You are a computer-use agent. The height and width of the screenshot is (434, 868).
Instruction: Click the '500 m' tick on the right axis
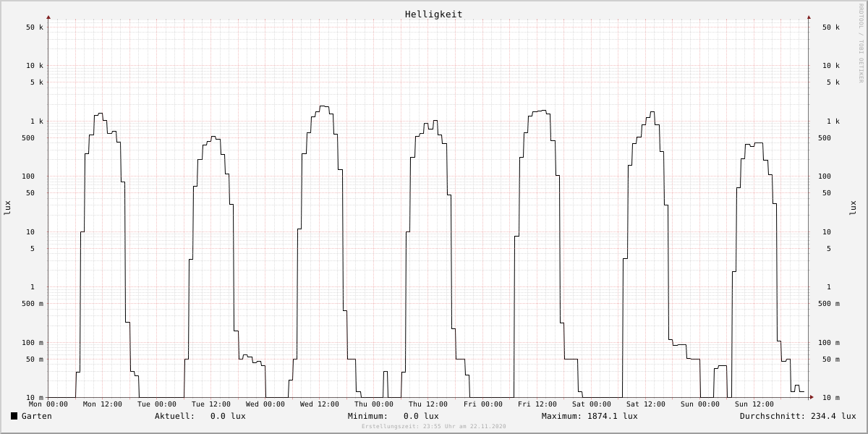[x=829, y=304]
